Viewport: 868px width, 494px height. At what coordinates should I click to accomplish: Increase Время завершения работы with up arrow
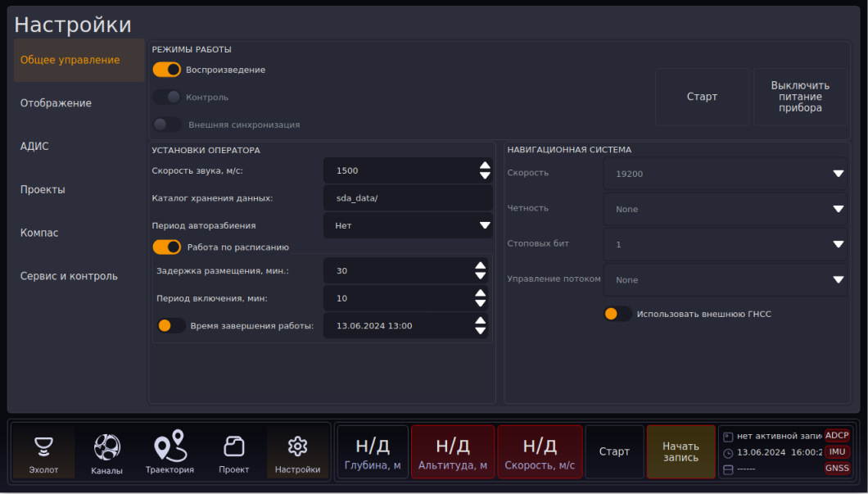coord(481,320)
